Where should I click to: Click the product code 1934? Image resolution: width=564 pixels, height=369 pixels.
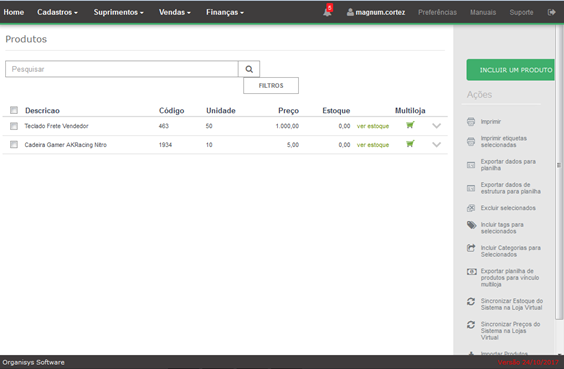(165, 145)
